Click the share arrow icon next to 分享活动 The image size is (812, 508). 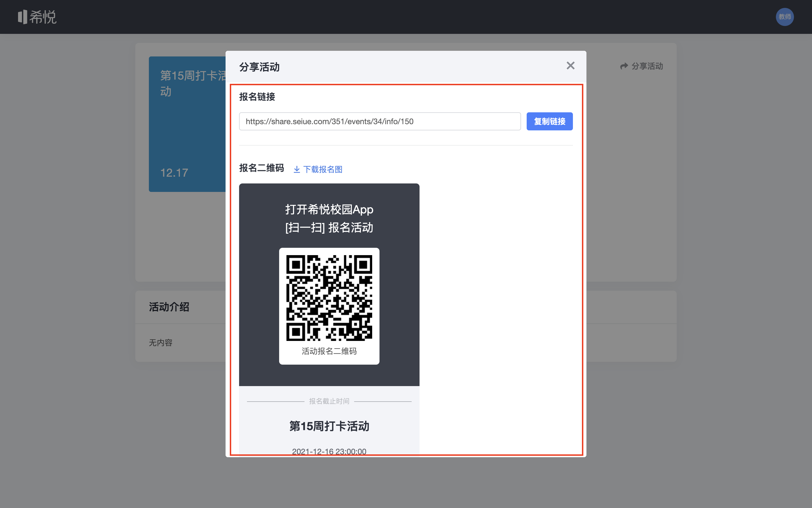point(624,66)
